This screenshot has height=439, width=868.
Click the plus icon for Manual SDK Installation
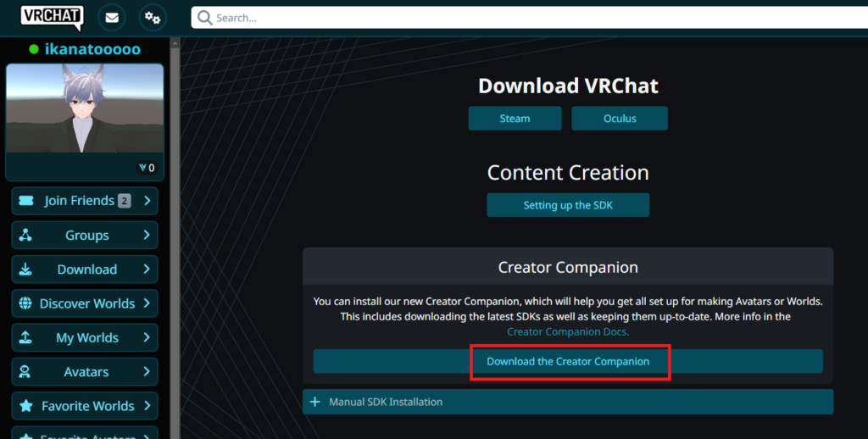(315, 402)
